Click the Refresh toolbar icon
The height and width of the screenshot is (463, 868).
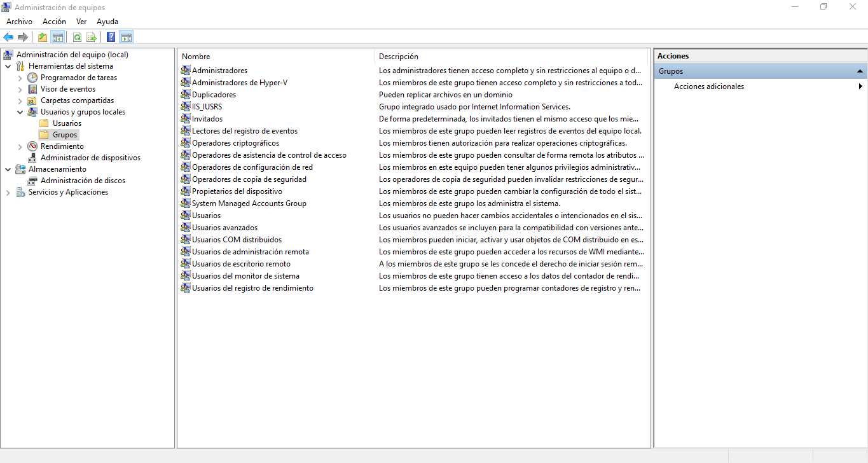77,37
